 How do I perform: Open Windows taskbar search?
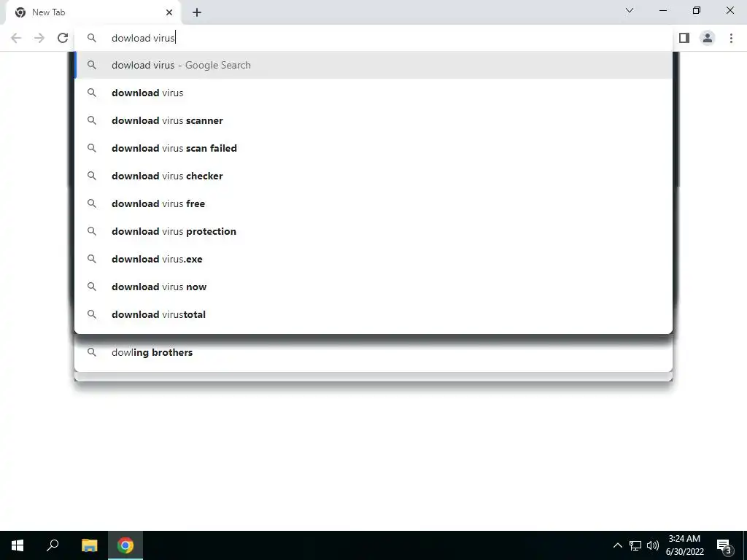[x=53, y=545]
